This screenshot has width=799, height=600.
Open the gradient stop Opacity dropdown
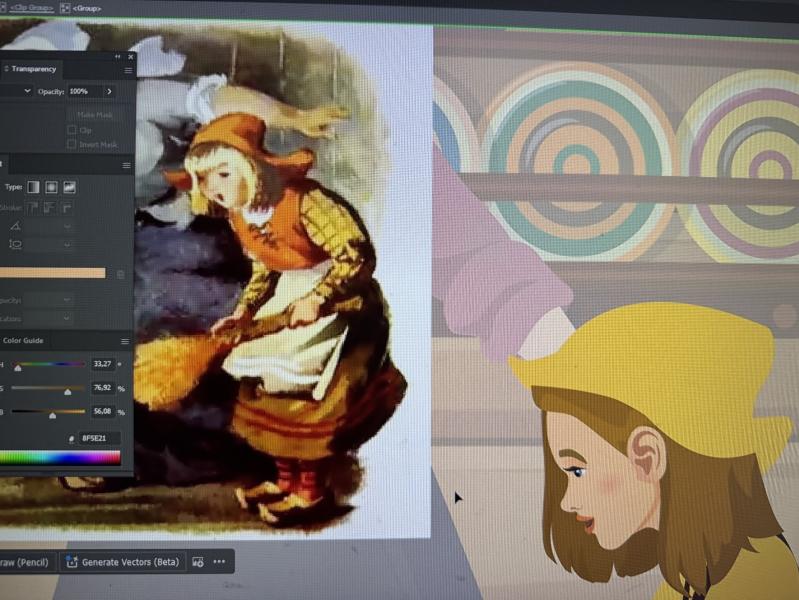tap(67, 300)
